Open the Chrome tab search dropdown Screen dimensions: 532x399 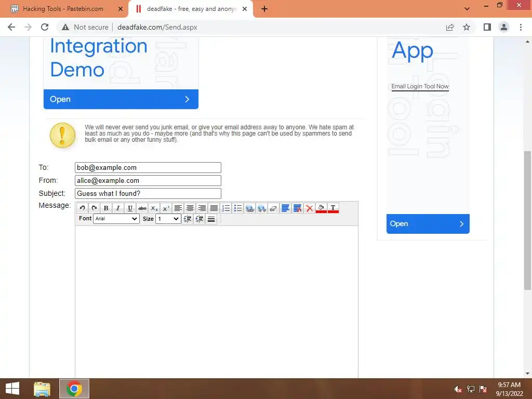click(x=467, y=9)
